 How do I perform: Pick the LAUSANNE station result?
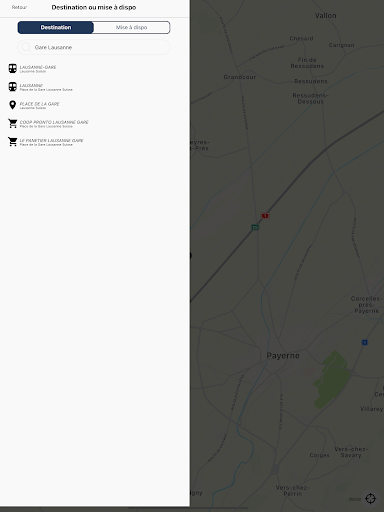tap(46, 87)
